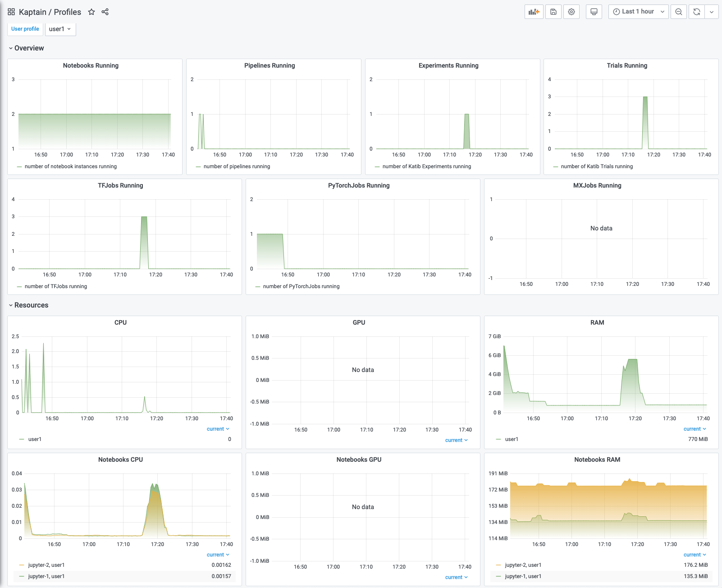Cycle view mode monitor icon
722x588 pixels.
click(x=594, y=12)
